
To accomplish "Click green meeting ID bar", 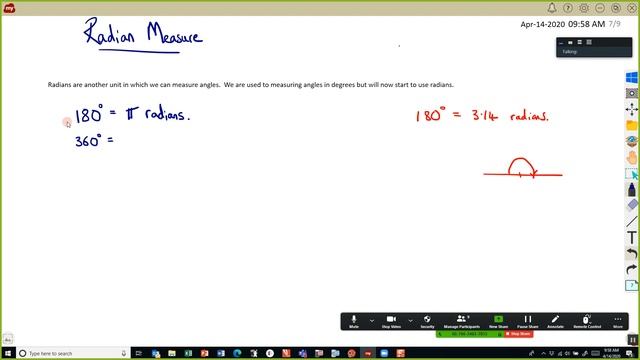I will click(470, 334).
